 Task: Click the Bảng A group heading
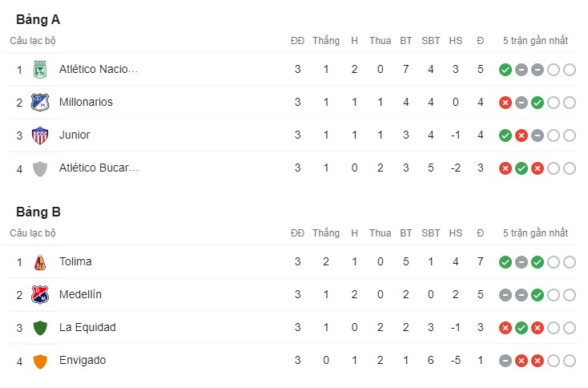(38, 20)
